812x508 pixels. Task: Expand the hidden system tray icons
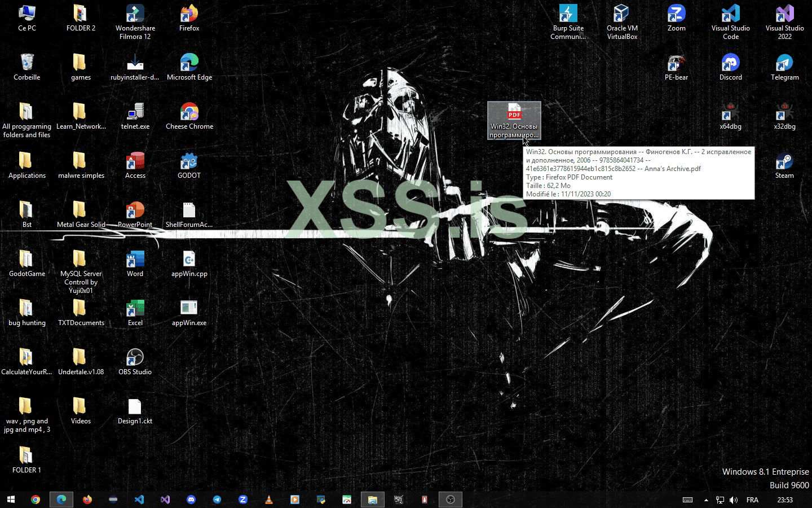tap(705, 500)
